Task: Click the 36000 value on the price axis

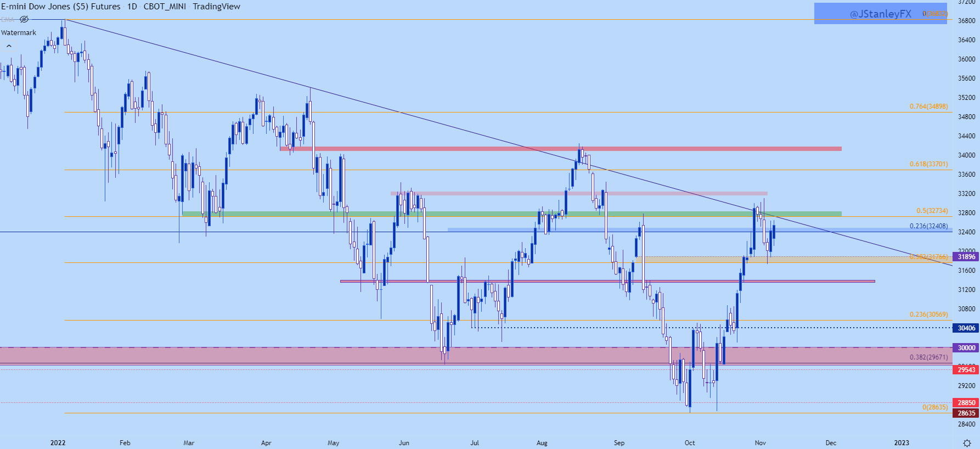Action: (966, 59)
